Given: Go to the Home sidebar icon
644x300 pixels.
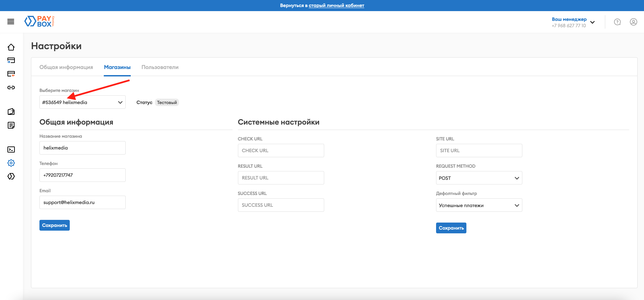Looking at the screenshot, I should [x=11, y=47].
